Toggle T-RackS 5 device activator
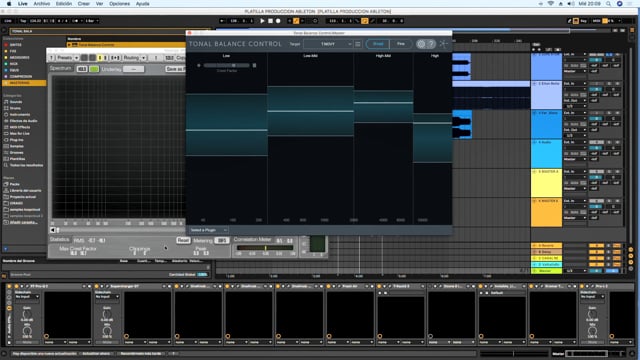 point(379,287)
